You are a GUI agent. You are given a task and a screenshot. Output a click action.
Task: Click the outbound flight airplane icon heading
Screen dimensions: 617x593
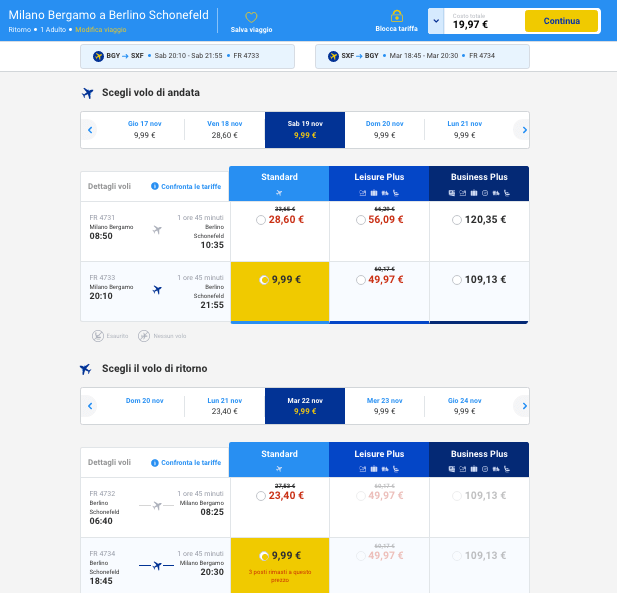(x=87, y=93)
